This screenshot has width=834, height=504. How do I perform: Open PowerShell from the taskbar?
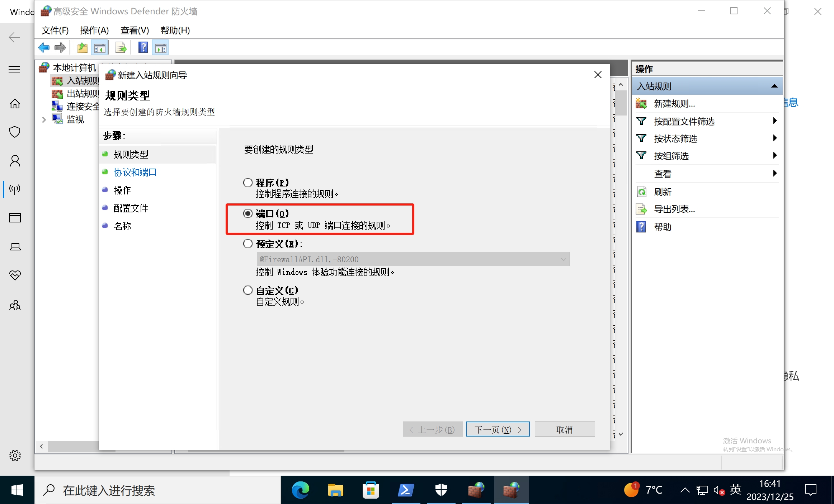click(406, 490)
